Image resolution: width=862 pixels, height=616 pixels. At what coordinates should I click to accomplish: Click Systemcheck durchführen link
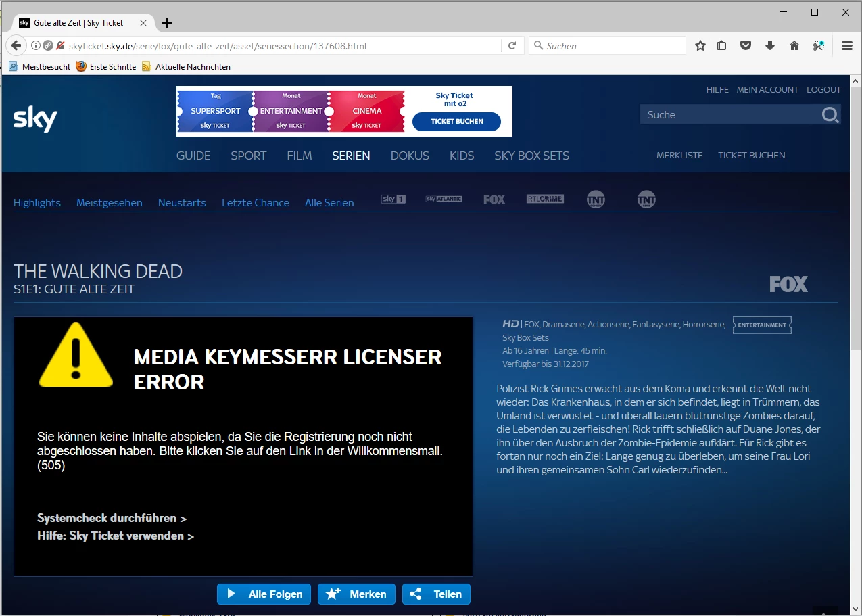[112, 519]
